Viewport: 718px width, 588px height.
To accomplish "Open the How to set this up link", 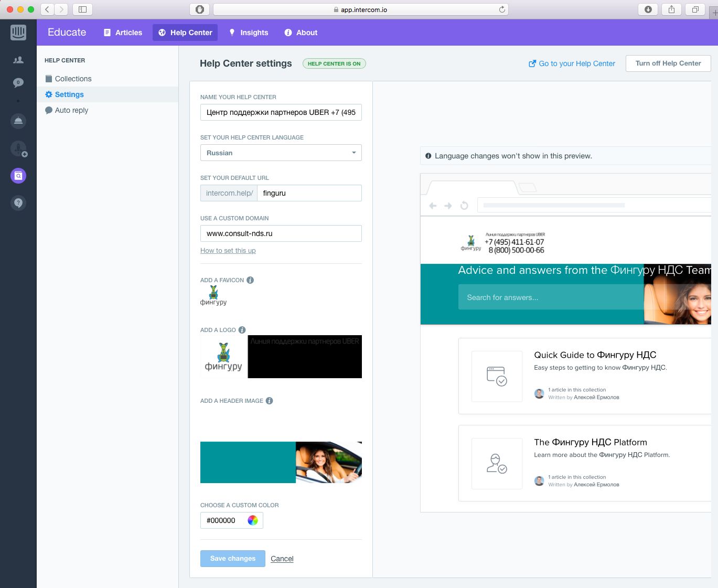I will [x=228, y=251].
